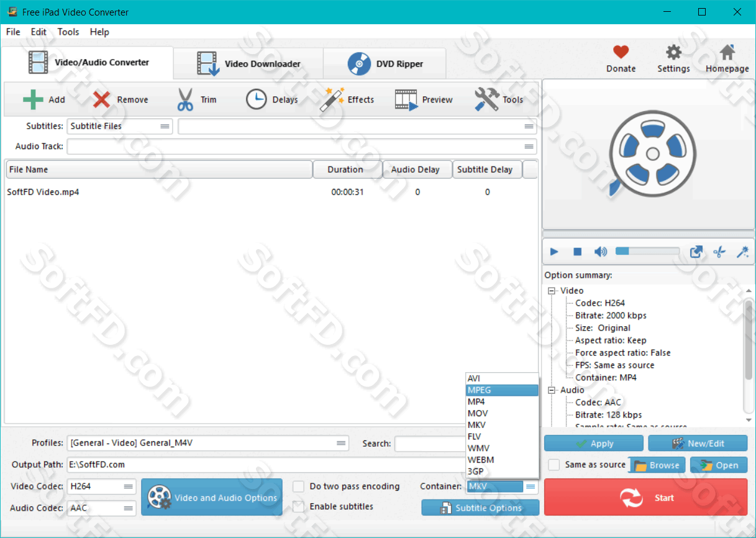Image resolution: width=756 pixels, height=538 pixels.
Task: Click the scissors icon under preview
Action: tap(719, 252)
